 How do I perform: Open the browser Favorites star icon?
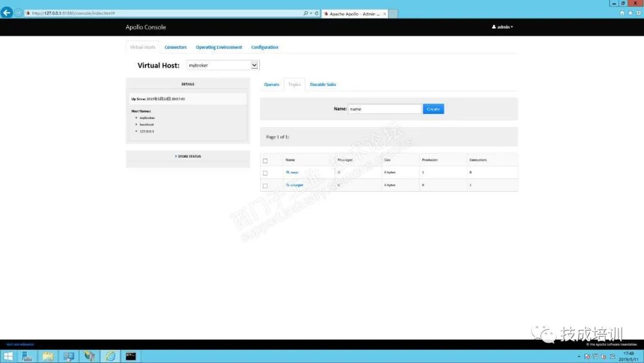630,13
